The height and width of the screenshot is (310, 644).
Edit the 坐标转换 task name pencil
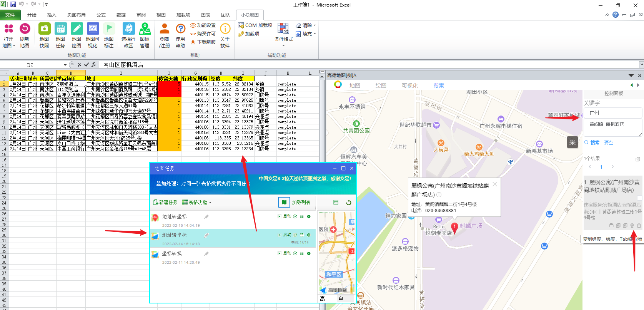coord(206,254)
